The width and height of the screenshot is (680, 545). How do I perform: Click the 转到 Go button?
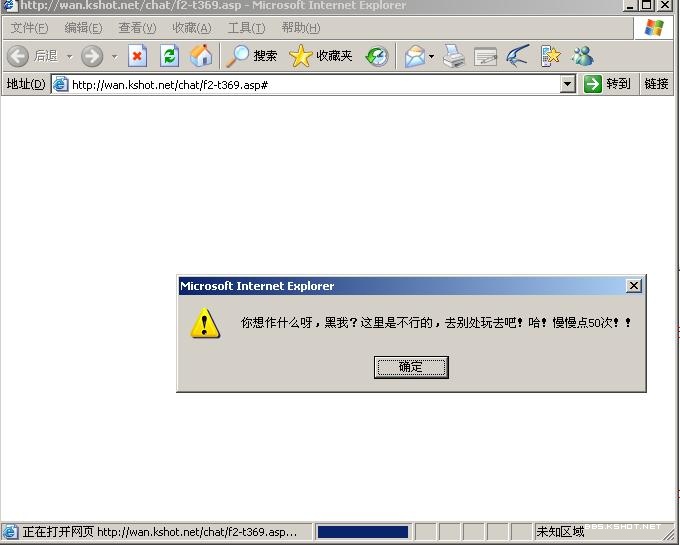(x=608, y=84)
